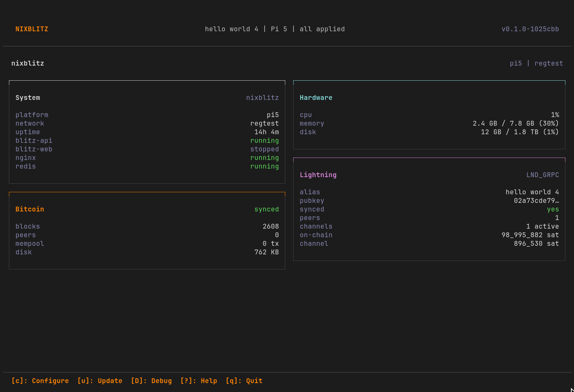The width and height of the screenshot is (574, 392).
Task: Click the alias label in Lightning
Action: click(310, 192)
